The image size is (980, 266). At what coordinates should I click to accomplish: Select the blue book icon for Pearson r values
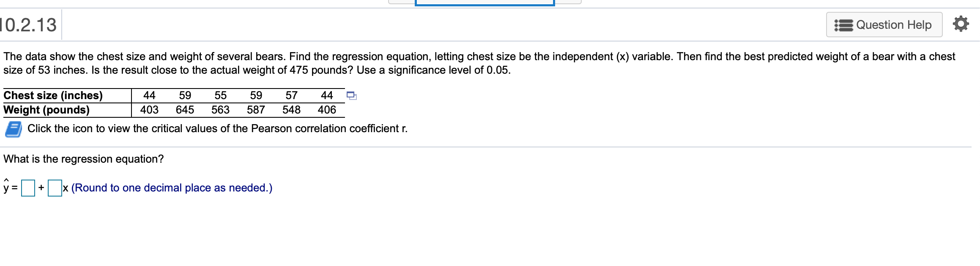(x=13, y=130)
